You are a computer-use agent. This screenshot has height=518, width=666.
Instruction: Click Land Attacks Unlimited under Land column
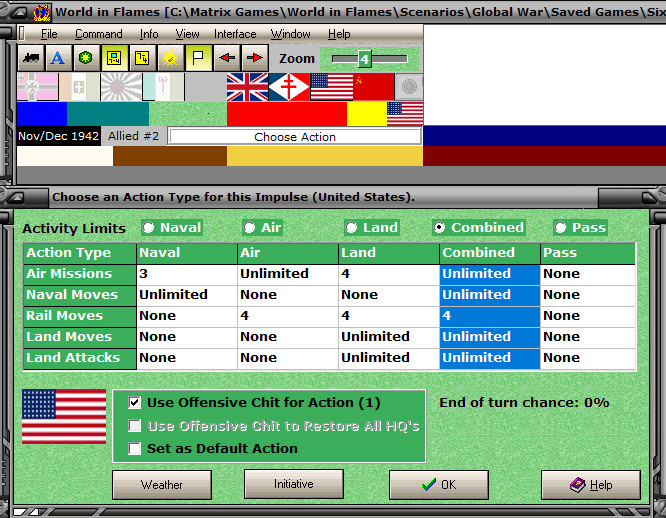coord(389,358)
